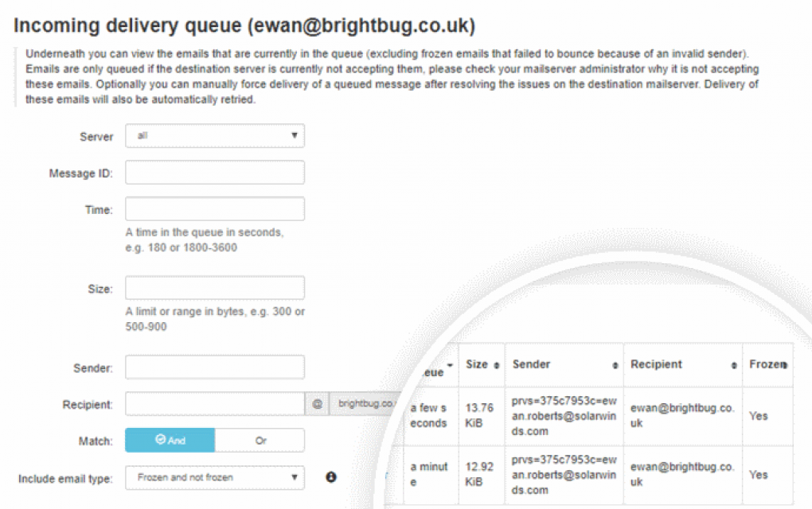Click the @ symbol in Recipient field
The image size is (812, 509).
tap(317, 404)
